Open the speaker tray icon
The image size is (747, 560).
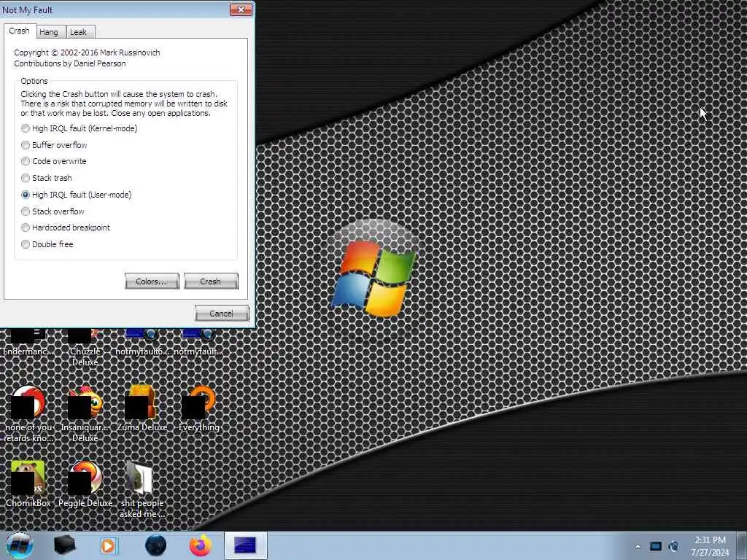(x=673, y=546)
